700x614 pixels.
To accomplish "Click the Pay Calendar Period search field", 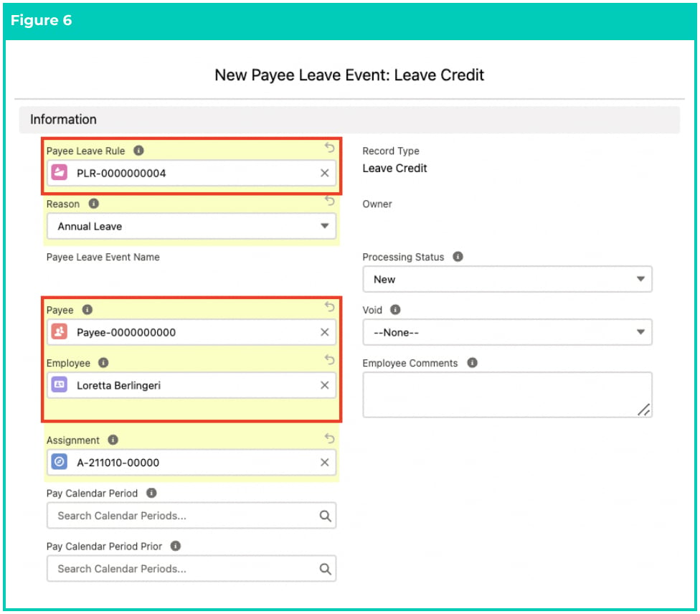I will point(191,516).
